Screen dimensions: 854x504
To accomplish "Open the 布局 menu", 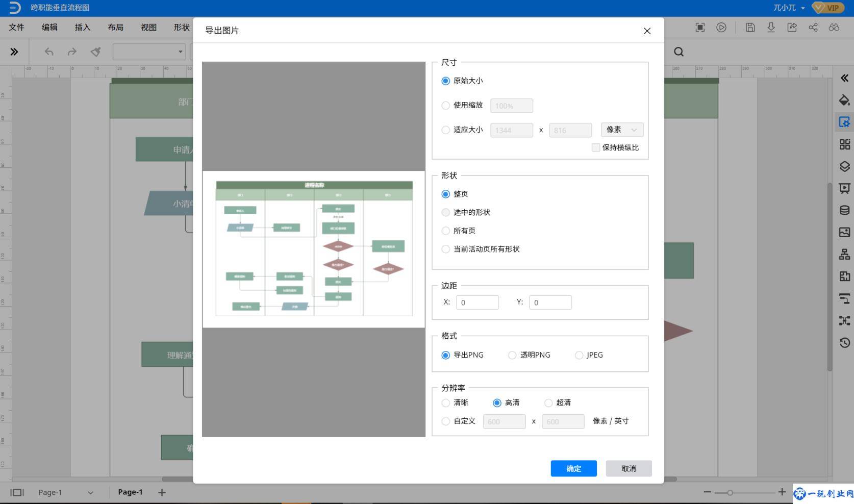I will click(115, 27).
